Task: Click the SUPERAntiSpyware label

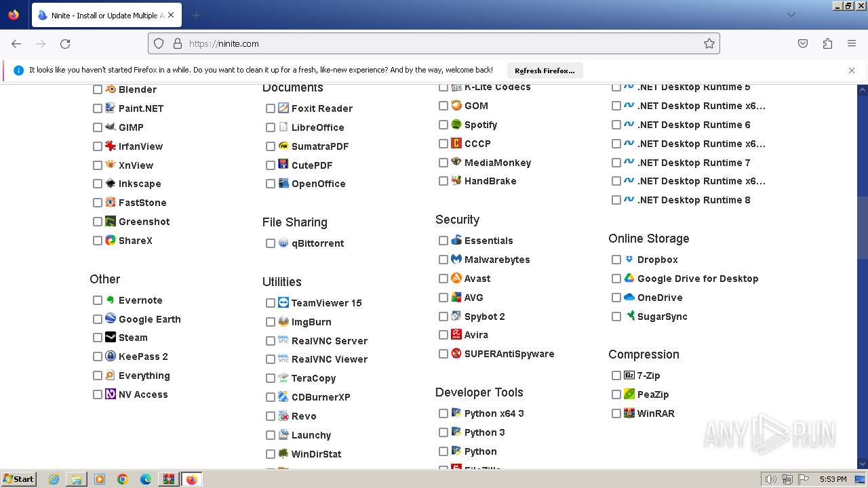Action: pyautogui.click(x=509, y=354)
